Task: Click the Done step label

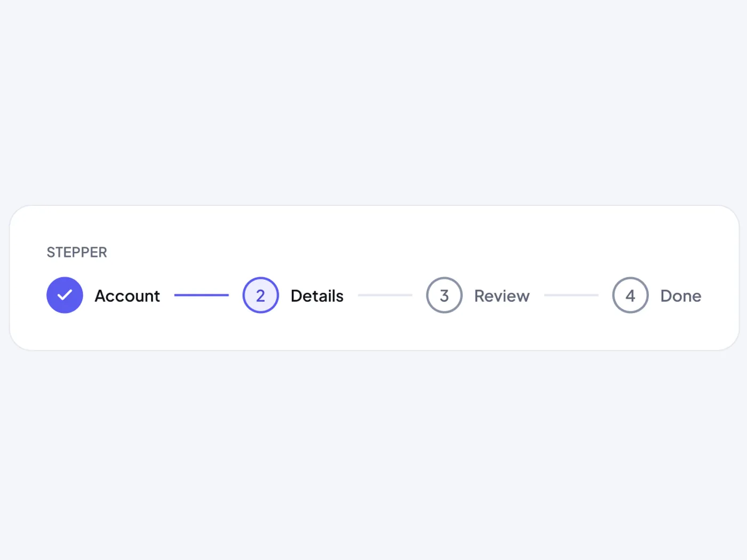Action: click(x=681, y=296)
